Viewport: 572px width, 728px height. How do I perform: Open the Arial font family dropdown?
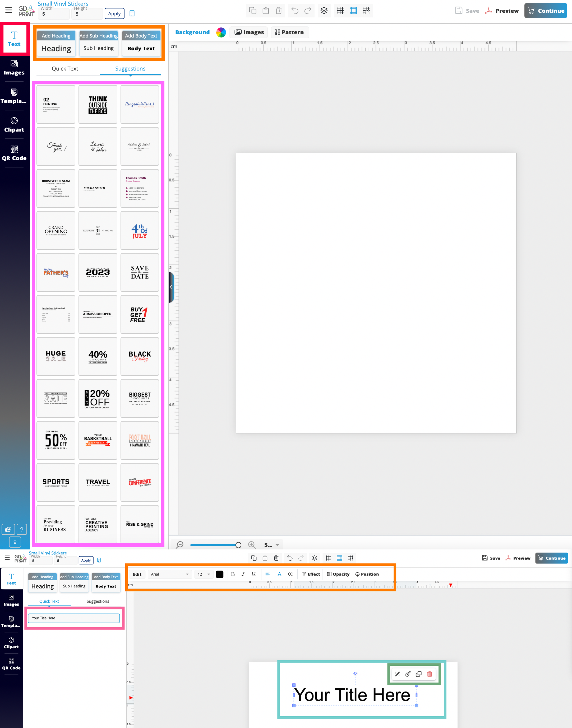(169, 574)
